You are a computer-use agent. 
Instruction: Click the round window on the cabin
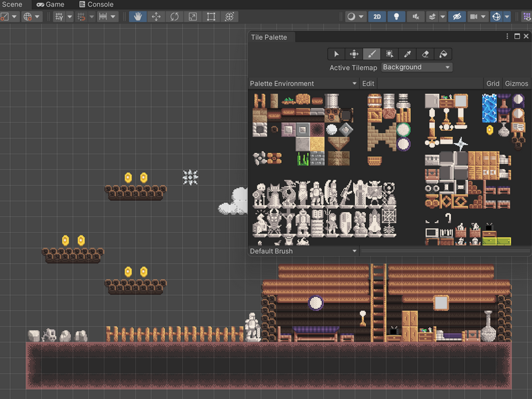(315, 303)
